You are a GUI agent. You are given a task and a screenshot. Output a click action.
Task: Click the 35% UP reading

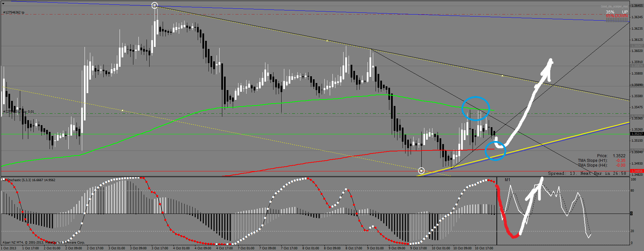[x=617, y=12]
